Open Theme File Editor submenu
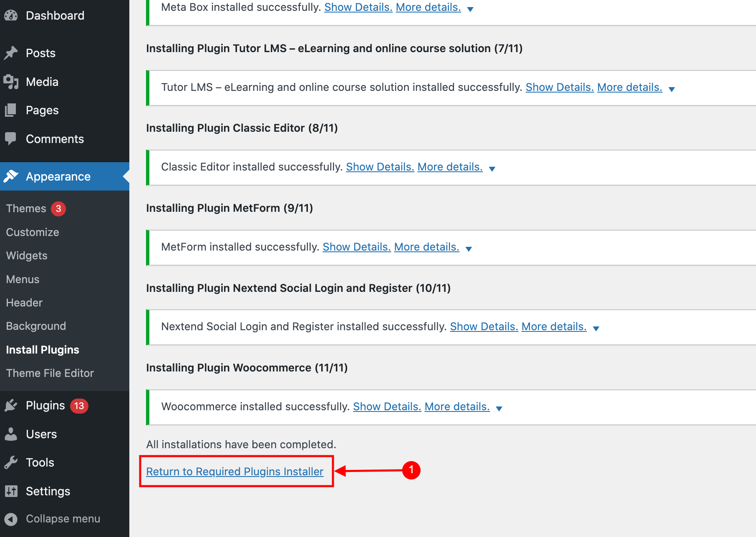The width and height of the screenshot is (756, 537). (50, 373)
